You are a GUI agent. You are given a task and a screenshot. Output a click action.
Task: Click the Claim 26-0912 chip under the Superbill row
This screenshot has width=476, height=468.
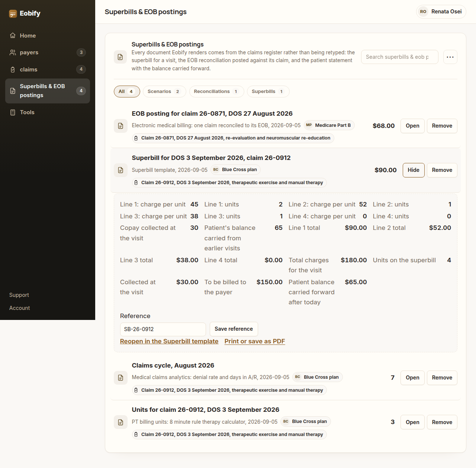click(229, 183)
